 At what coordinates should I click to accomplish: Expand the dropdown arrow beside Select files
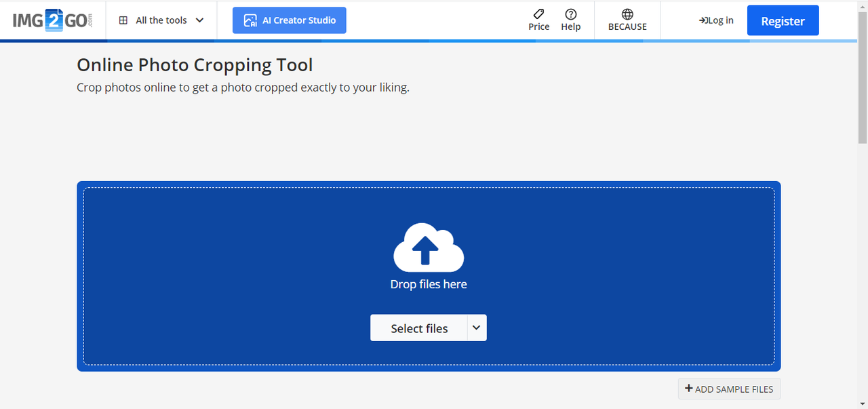477,328
